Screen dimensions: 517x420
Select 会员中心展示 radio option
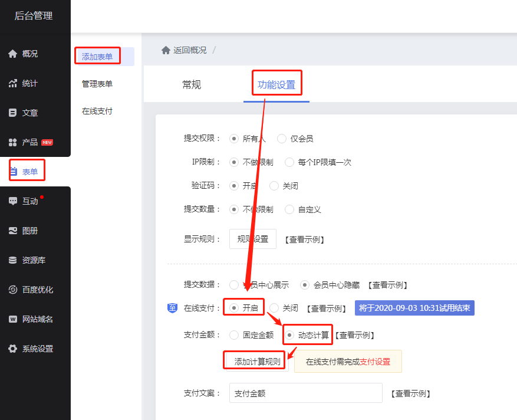(234, 285)
